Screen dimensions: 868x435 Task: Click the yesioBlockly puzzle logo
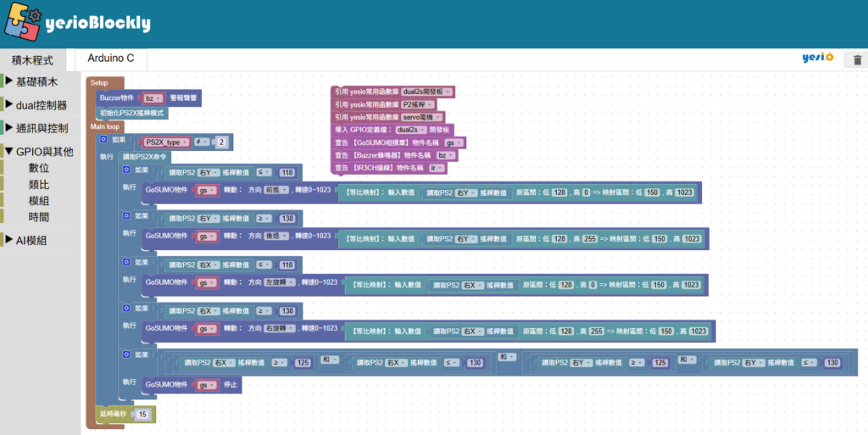coord(23,21)
